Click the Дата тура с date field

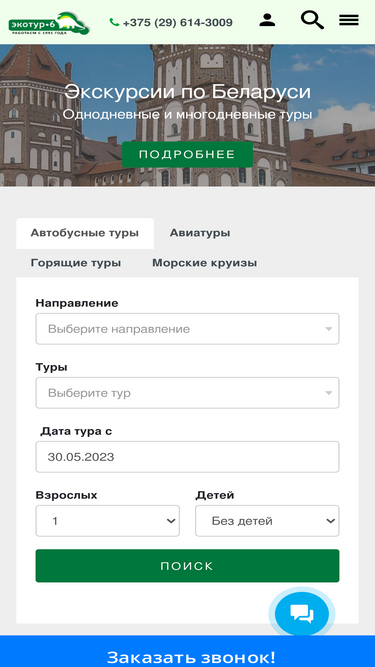point(188,457)
